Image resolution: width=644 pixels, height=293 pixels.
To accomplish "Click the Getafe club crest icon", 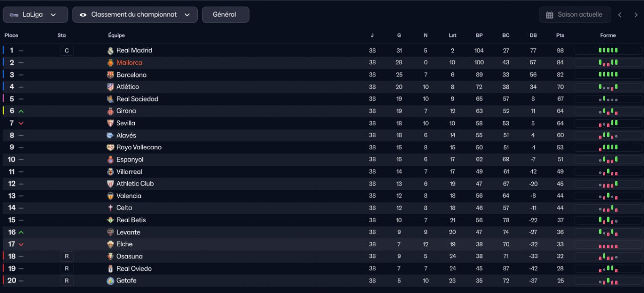I will (x=111, y=281).
